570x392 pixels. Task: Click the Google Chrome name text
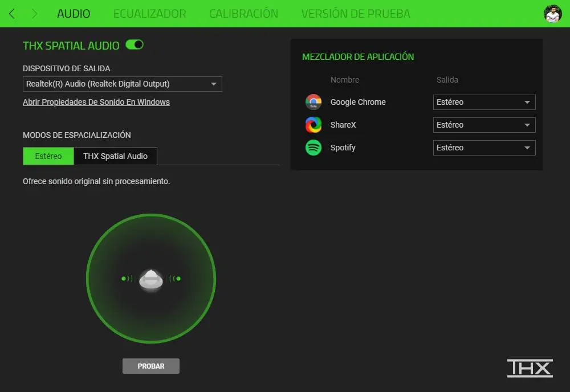pos(358,102)
